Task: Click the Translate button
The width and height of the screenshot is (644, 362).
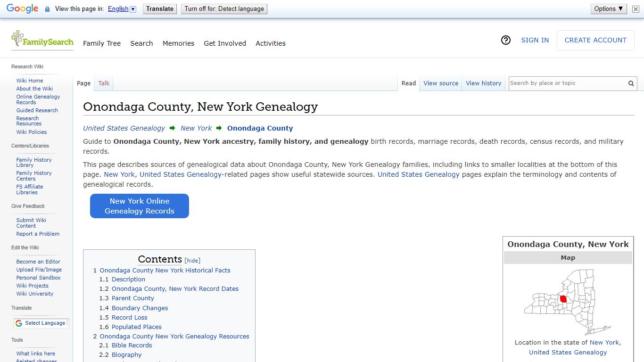Action: click(x=160, y=9)
